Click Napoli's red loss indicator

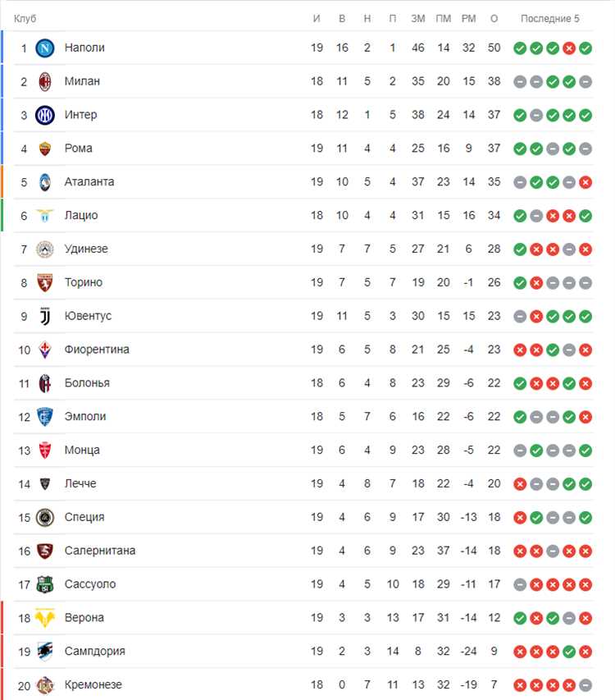point(569,48)
